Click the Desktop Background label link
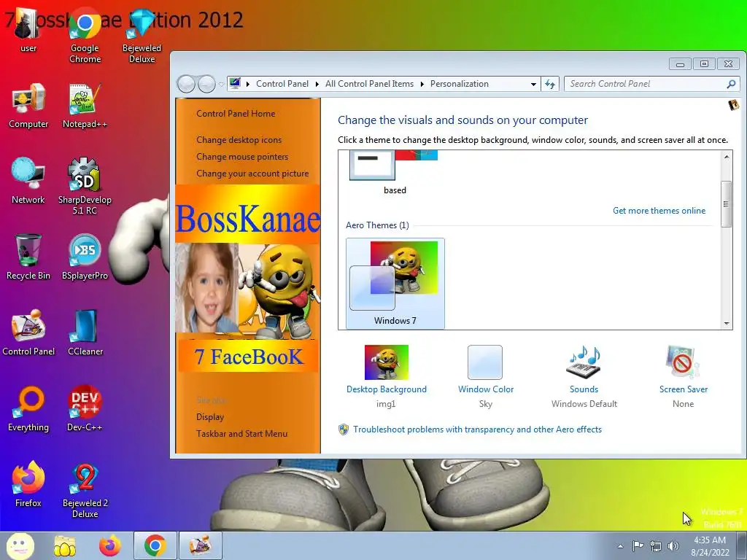This screenshot has width=747, height=560. tap(387, 389)
